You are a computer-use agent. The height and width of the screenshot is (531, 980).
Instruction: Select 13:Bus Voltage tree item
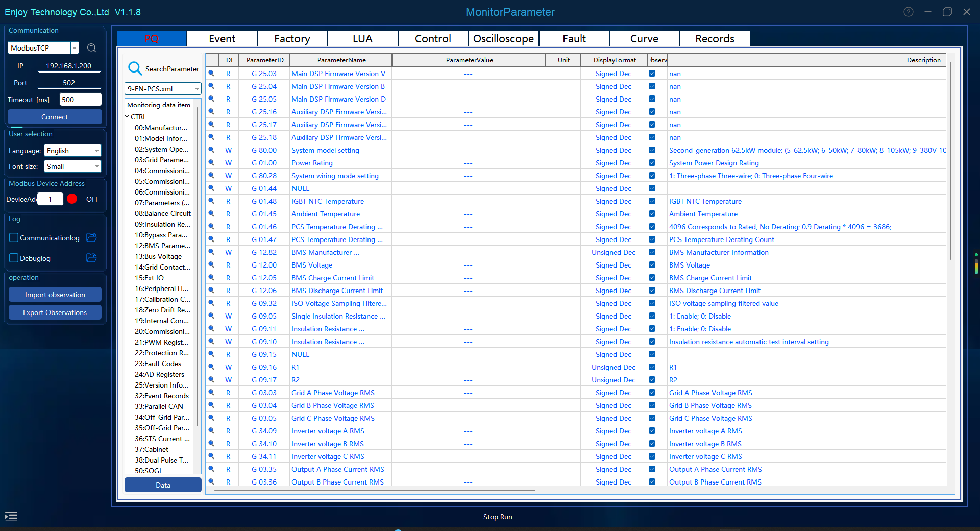point(158,256)
